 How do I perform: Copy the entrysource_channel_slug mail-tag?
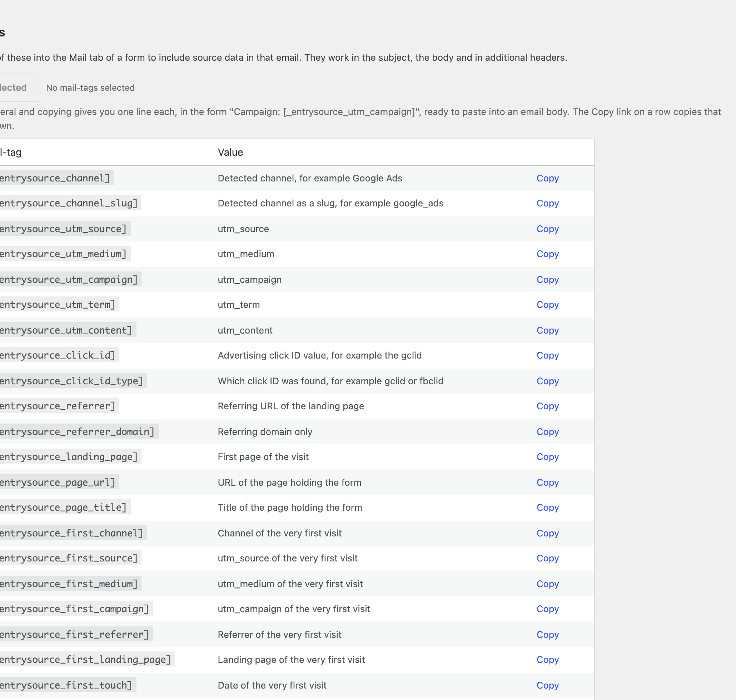coord(547,203)
